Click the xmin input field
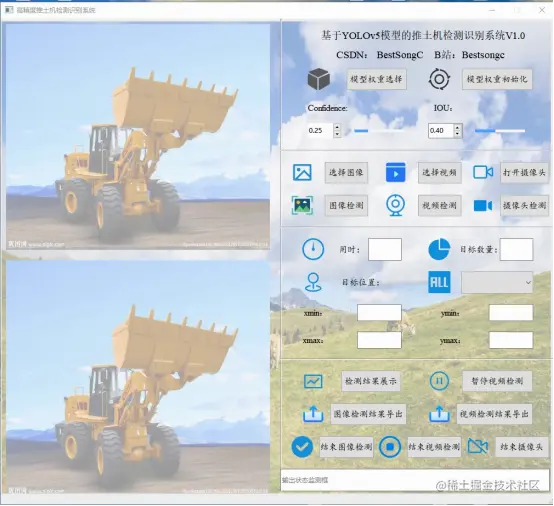This screenshot has width=554, height=506. pos(379,313)
